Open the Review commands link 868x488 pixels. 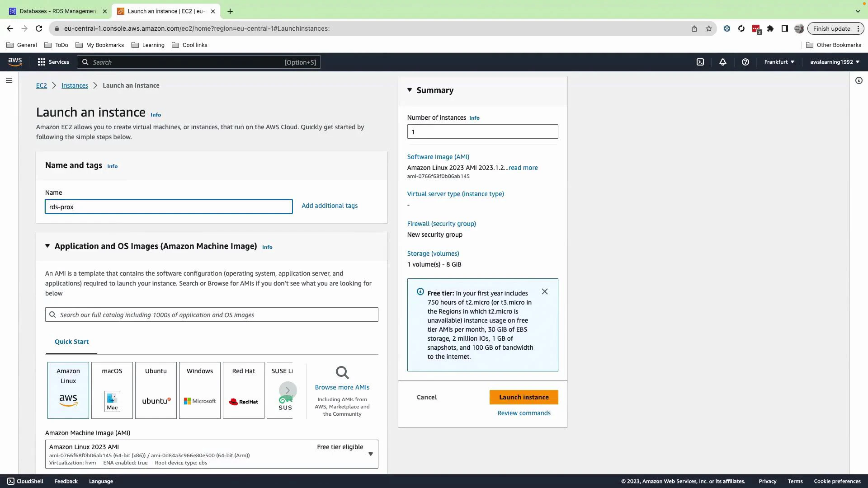coord(524,413)
